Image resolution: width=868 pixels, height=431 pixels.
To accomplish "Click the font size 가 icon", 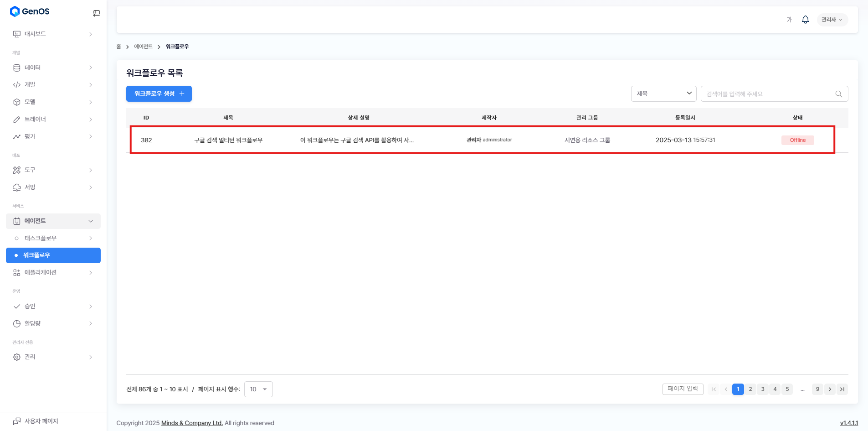I will pyautogui.click(x=789, y=20).
